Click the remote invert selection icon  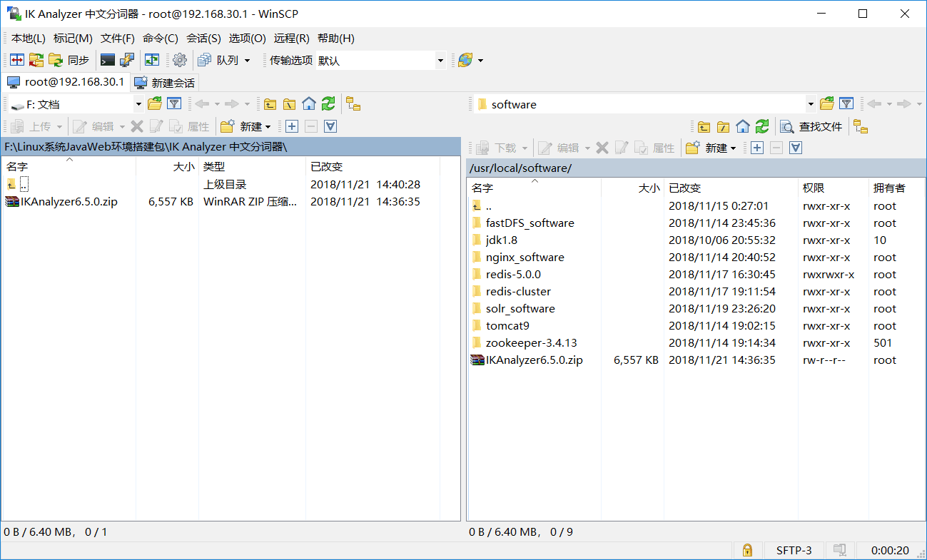click(x=796, y=148)
